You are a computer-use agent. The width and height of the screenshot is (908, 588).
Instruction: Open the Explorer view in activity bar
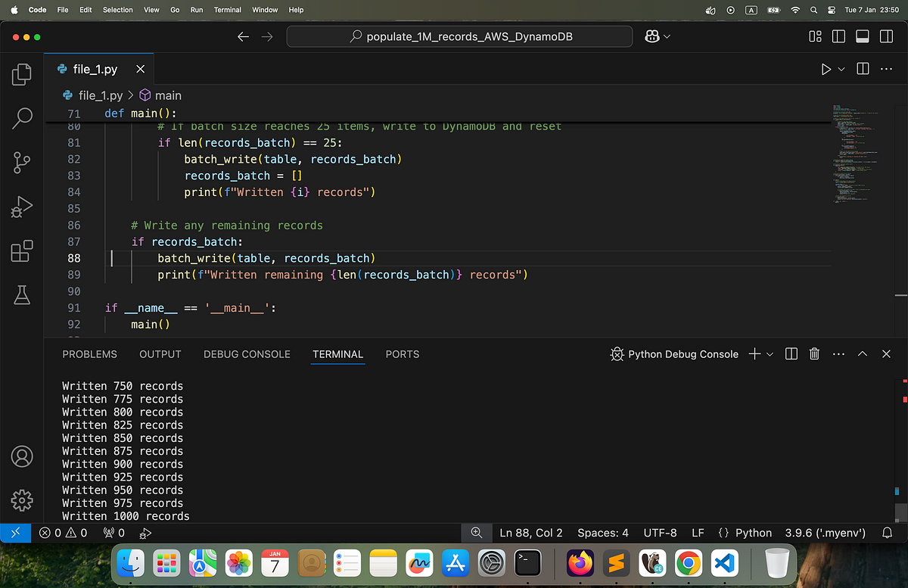point(22,74)
